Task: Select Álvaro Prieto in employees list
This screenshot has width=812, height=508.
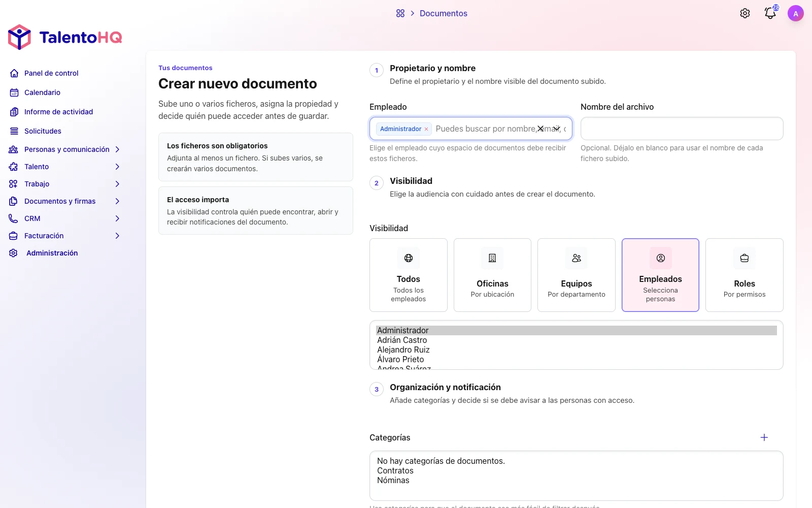Action: point(577,359)
